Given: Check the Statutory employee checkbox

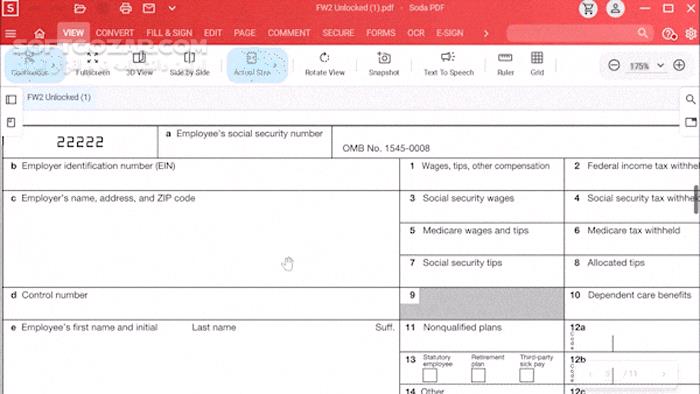Looking at the screenshot, I should point(429,375).
